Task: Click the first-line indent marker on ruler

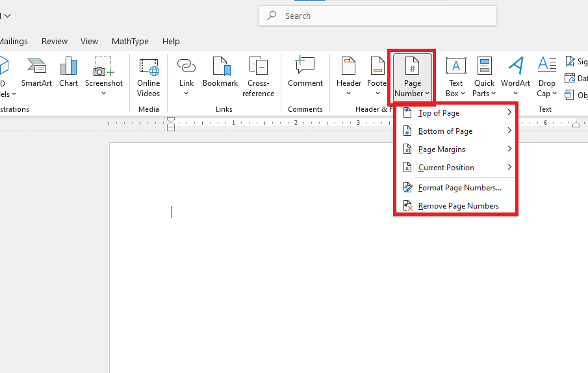Action: 171,120
